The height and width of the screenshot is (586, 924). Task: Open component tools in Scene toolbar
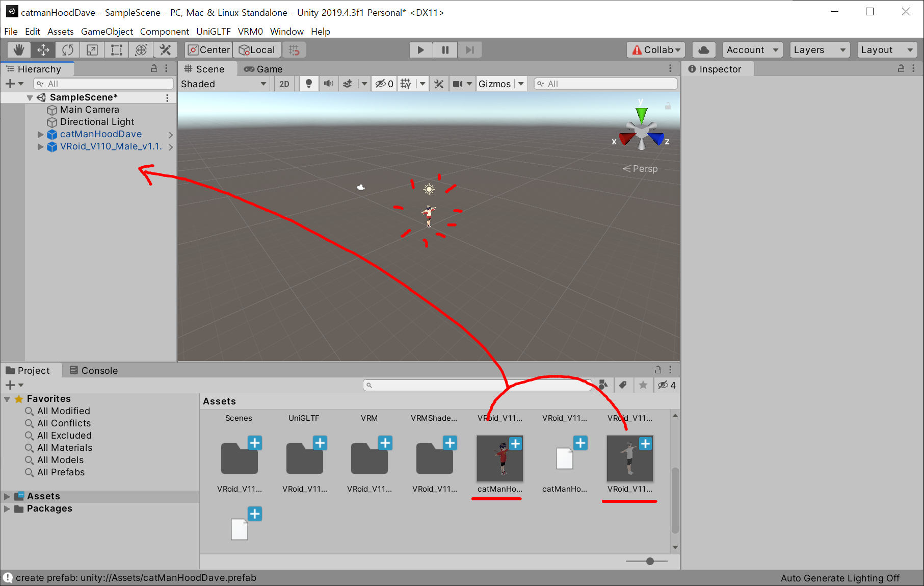coord(439,84)
